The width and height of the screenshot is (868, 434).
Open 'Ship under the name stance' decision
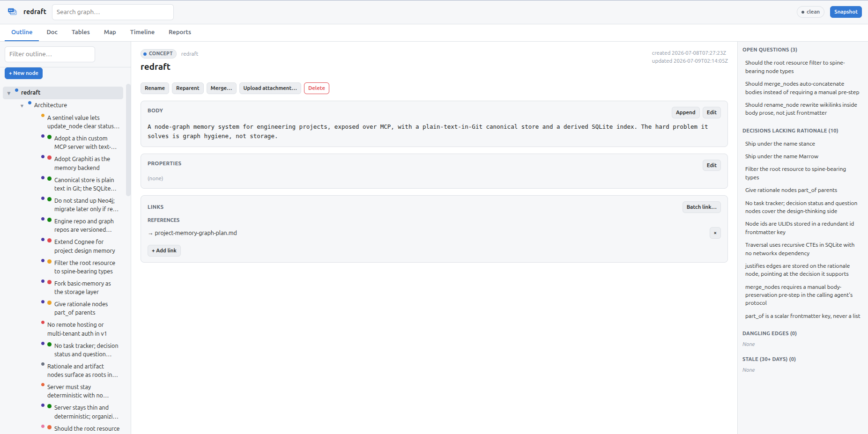pyautogui.click(x=780, y=144)
